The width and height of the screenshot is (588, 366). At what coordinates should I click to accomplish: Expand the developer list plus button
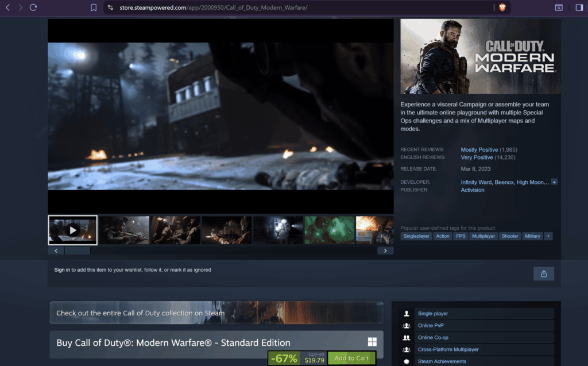(x=554, y=182)
